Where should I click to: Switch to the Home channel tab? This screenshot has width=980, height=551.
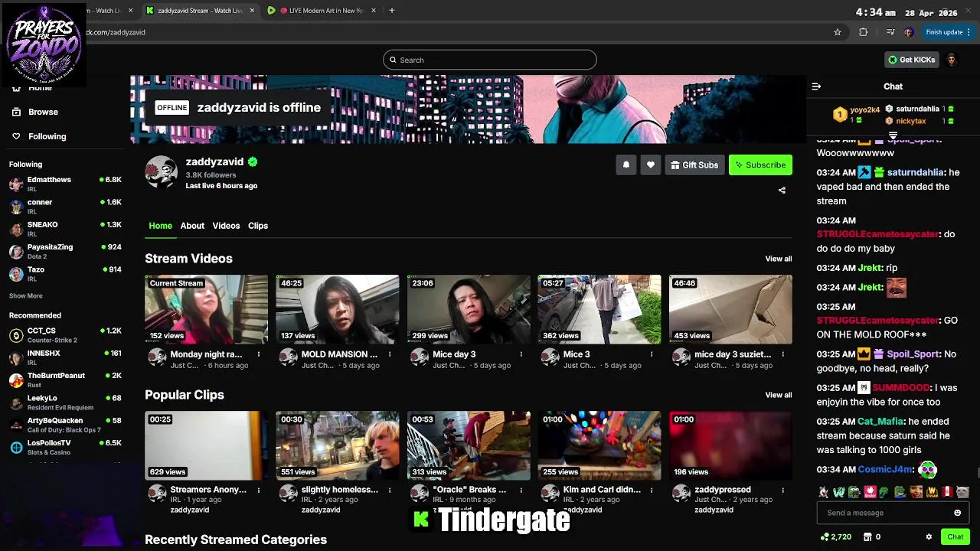click(160, 226)
